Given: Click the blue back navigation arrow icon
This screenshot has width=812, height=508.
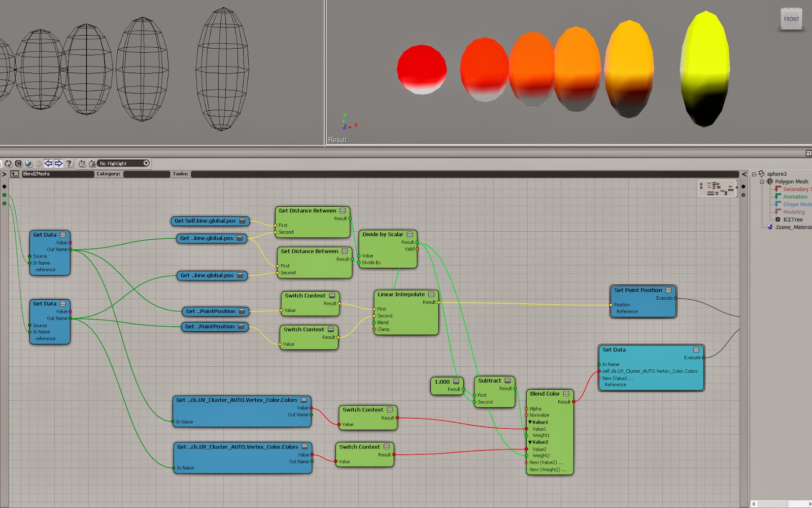Looking at the screenshot, I should click(49, 164).
